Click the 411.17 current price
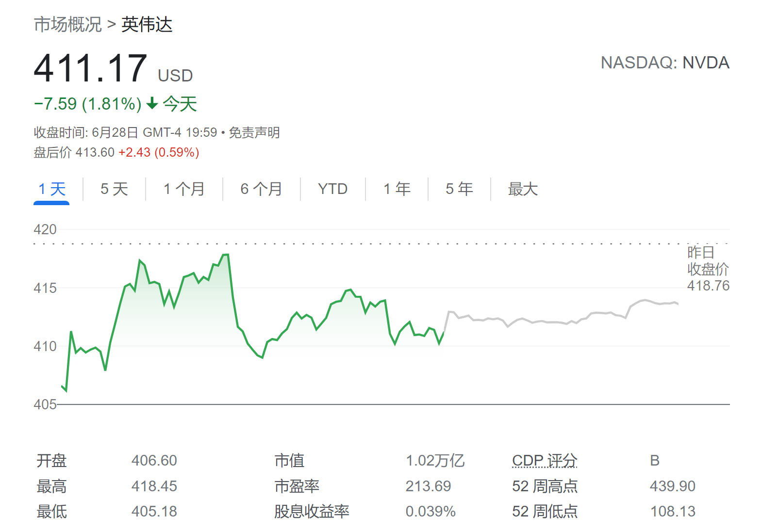Screen dimensions: 762x532 90,68
